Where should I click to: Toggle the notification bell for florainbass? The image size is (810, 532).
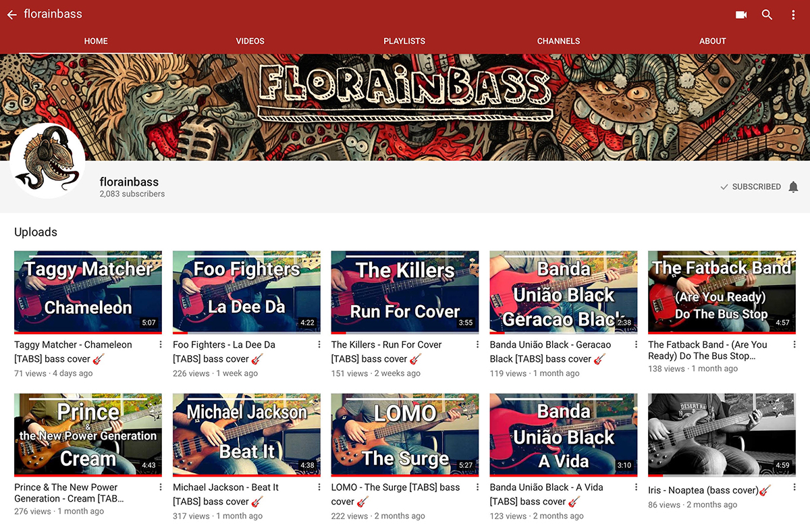click(793, 187)
